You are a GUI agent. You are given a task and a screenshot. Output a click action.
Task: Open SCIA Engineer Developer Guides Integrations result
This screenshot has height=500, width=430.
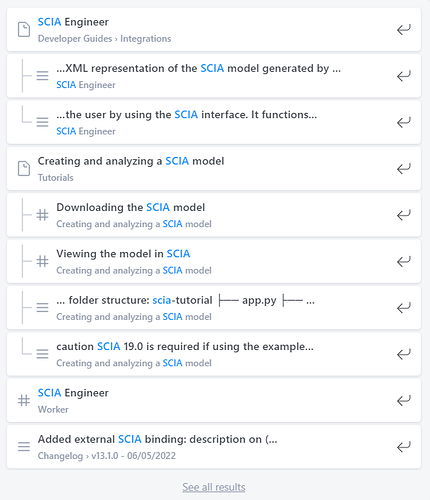point(214,30)
